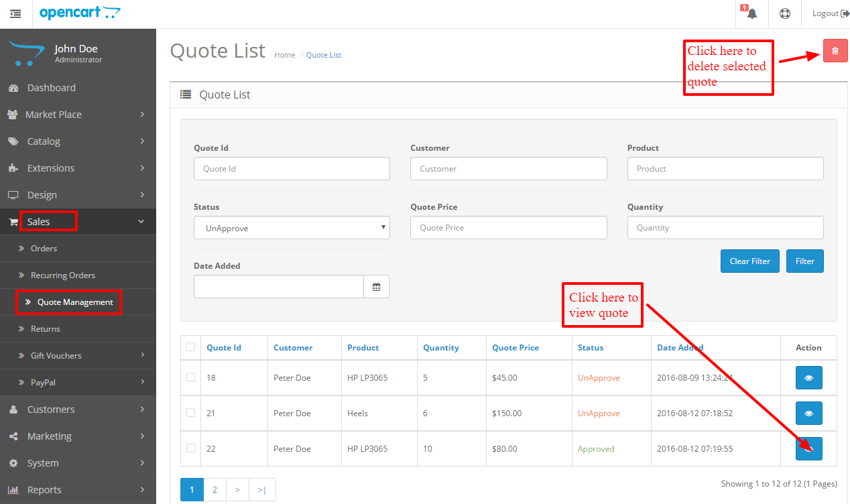
Task: Open the Status dropdown showing UnApprove
Action: (292, 227)
